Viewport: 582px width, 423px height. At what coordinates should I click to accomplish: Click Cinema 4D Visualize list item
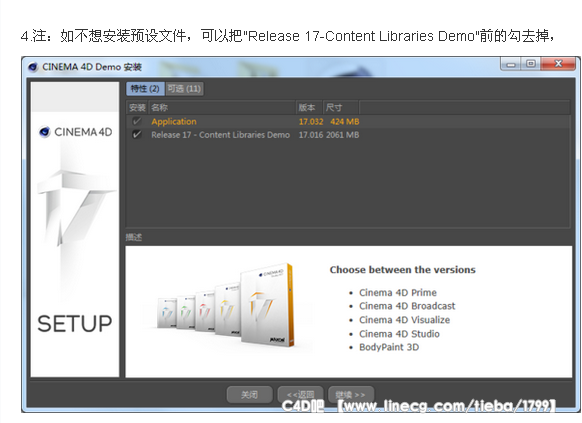click(x=404, y=320)
